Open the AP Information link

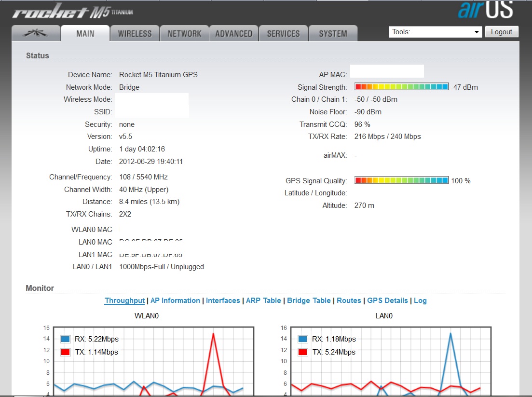175,301
